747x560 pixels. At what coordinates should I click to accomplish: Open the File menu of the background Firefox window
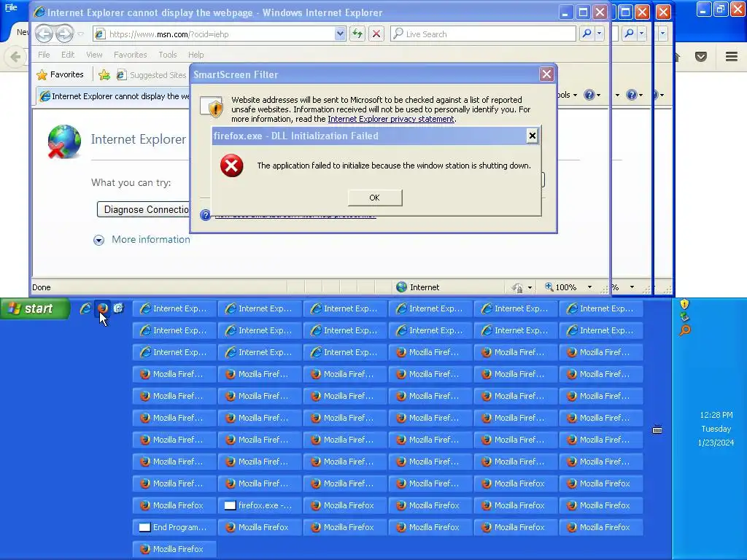[11, 7]
